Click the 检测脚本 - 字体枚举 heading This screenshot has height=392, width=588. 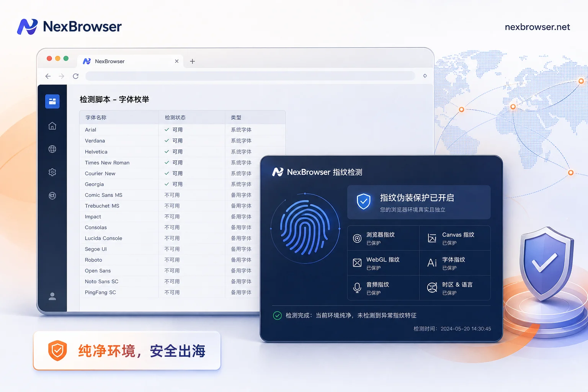pos(114,100)
